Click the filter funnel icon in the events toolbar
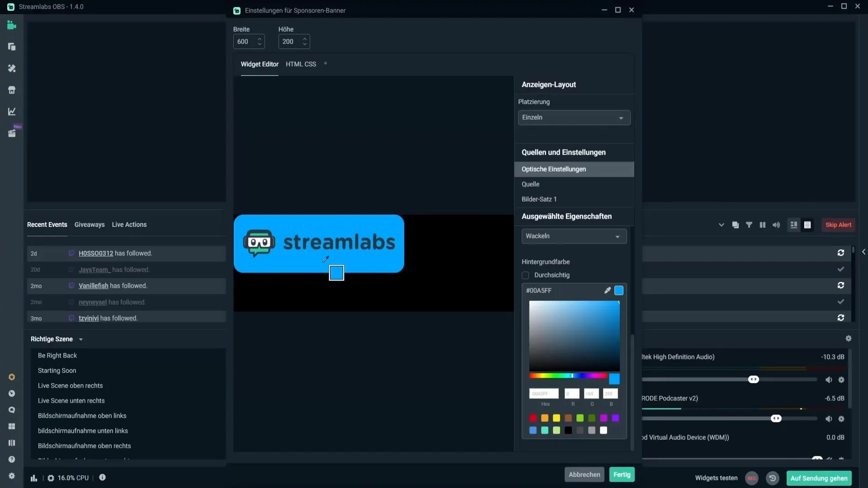This screenshot has height=488, width=868. point(749,225)
